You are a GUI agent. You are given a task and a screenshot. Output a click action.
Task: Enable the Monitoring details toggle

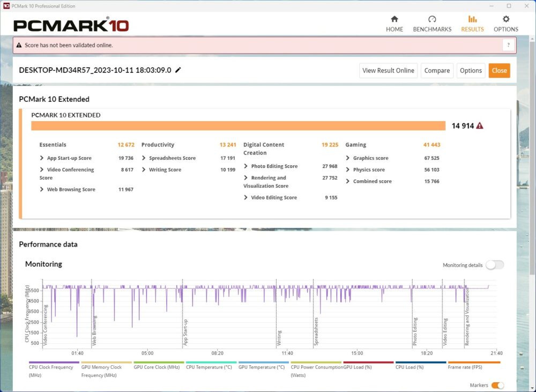(494, 265)
